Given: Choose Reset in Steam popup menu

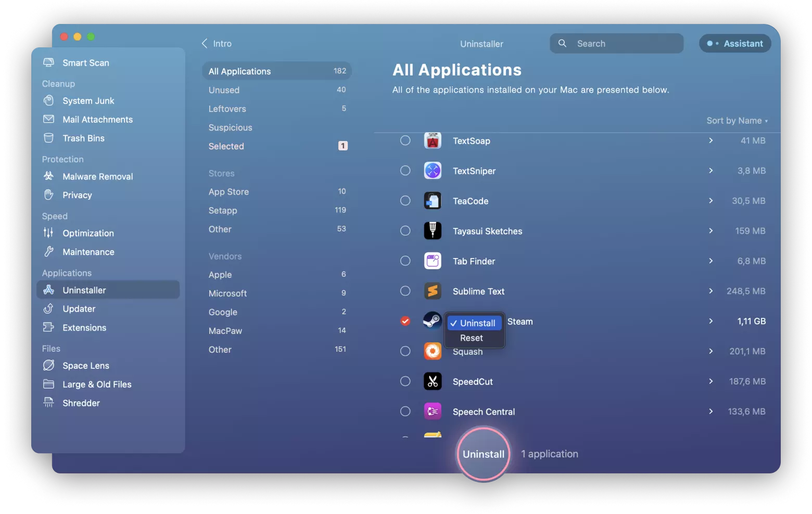Looking at the screenshot, I should pyautogui.click(x=474, y=338).
